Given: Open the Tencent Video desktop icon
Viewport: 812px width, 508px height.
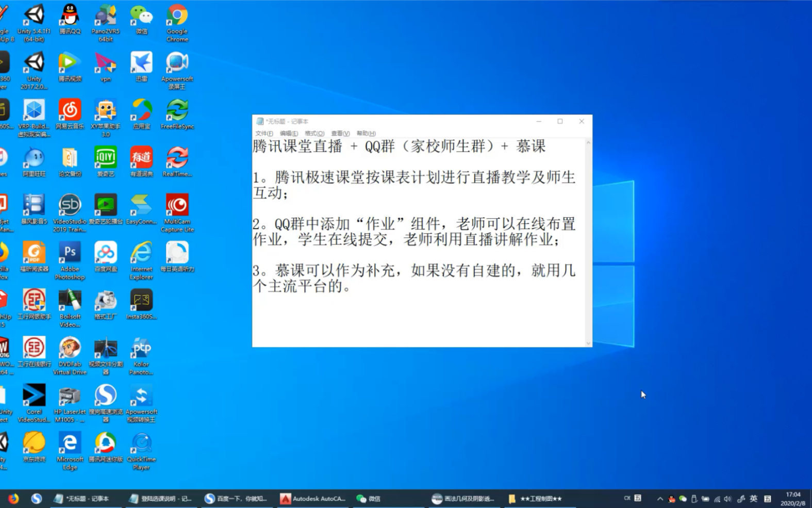Looking at the screenshot, I should (x=70, y=67).
